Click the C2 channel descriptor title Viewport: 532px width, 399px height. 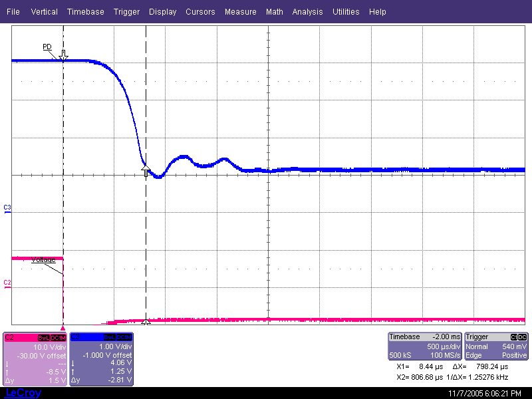point(9,337)
